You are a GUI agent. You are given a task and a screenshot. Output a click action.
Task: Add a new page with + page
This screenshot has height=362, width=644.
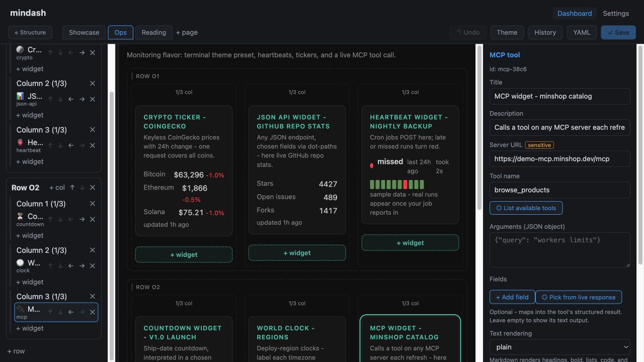(x=187, y=32)
